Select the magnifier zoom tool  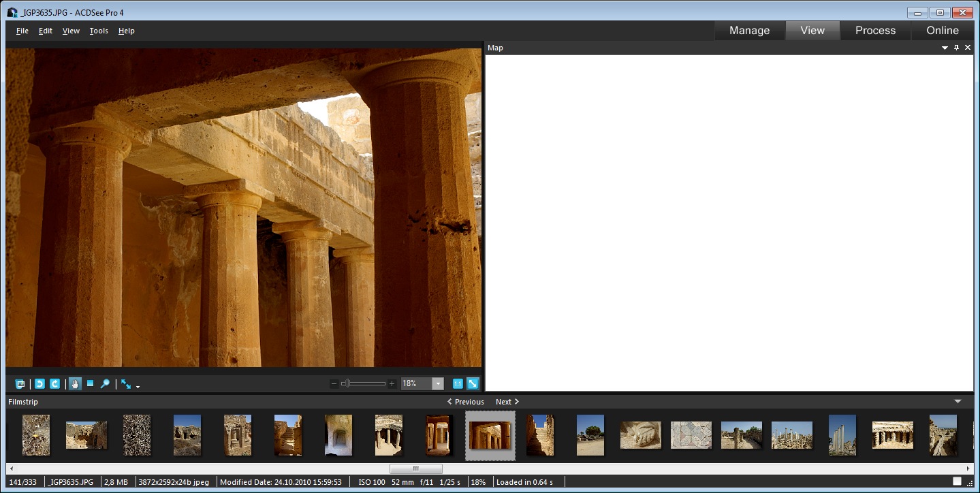[x=105, y=384]
